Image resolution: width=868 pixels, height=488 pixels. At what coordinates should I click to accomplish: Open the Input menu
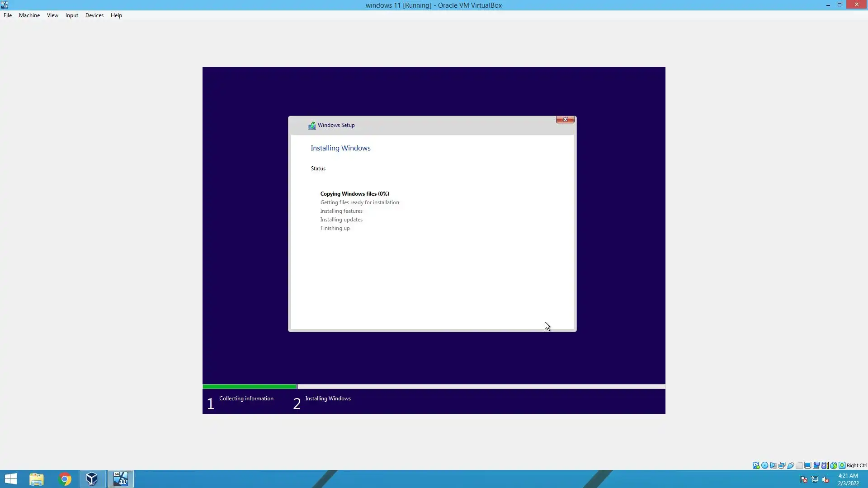tap(71, 15)
